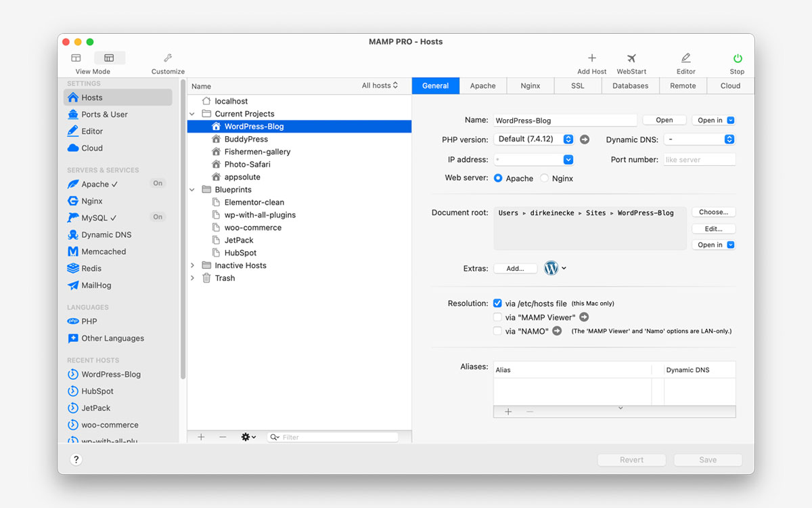Click the arrow icon beside NAMO

click(557, 331)
